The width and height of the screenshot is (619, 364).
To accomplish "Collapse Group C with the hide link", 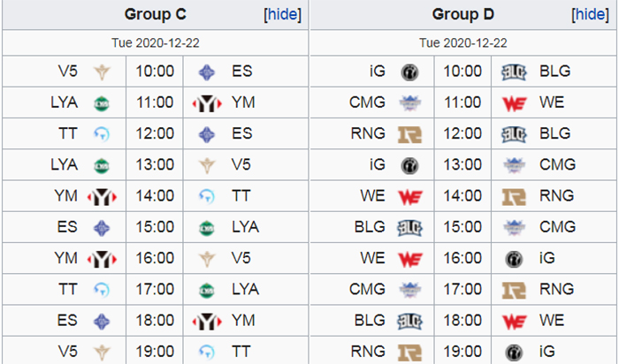I will pos(283,15).
